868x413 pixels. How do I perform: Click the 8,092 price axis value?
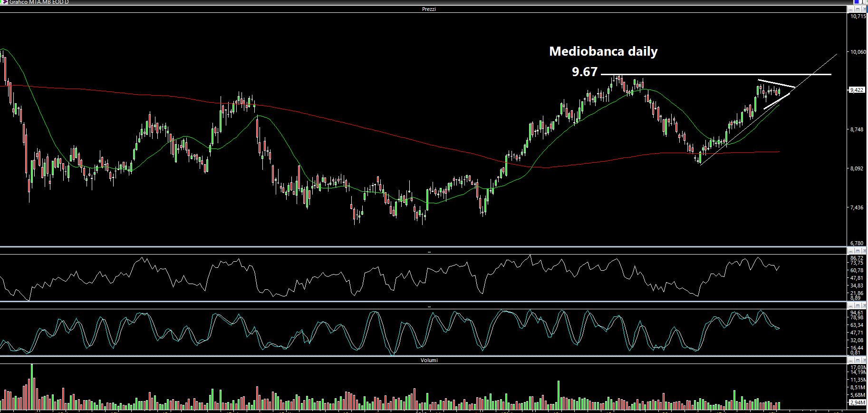point(857,168)
